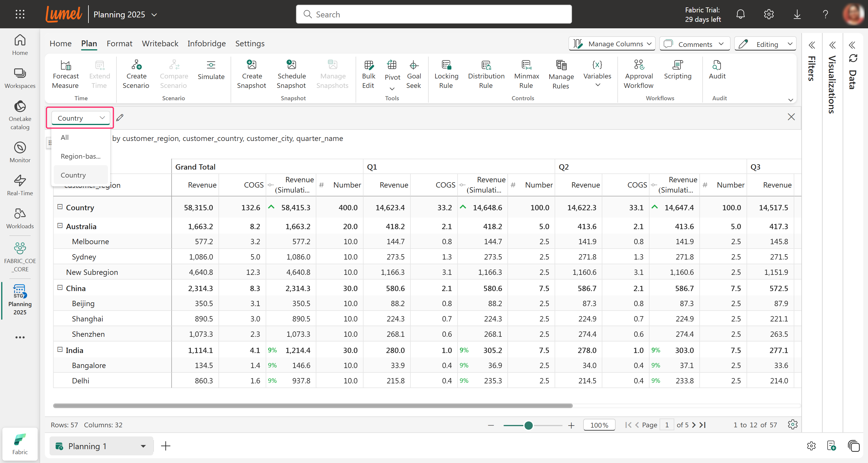The height and width of the screenshot is (463, 868).
Task: Click the pencil edit icon beside Country
Action: tap(120, 118)
